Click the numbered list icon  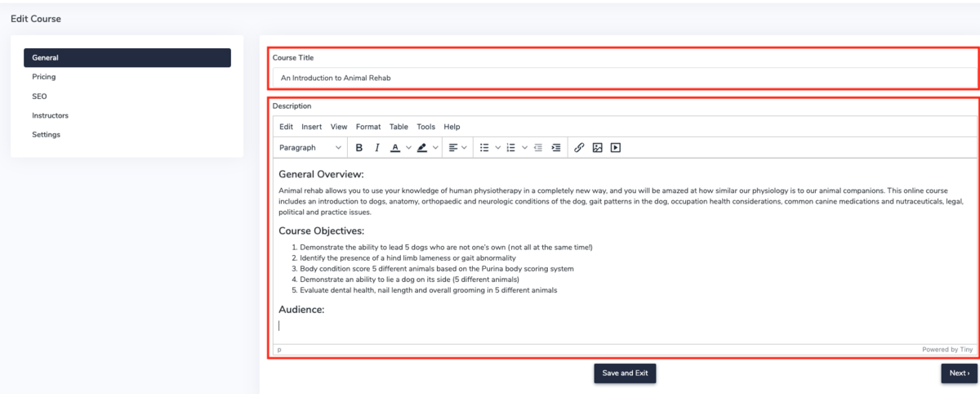511,148
